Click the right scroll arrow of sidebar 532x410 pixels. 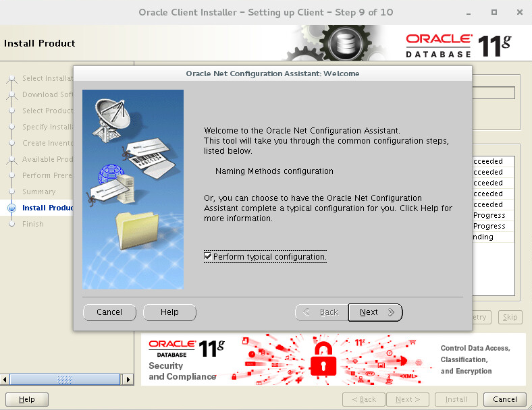(128, 379)
